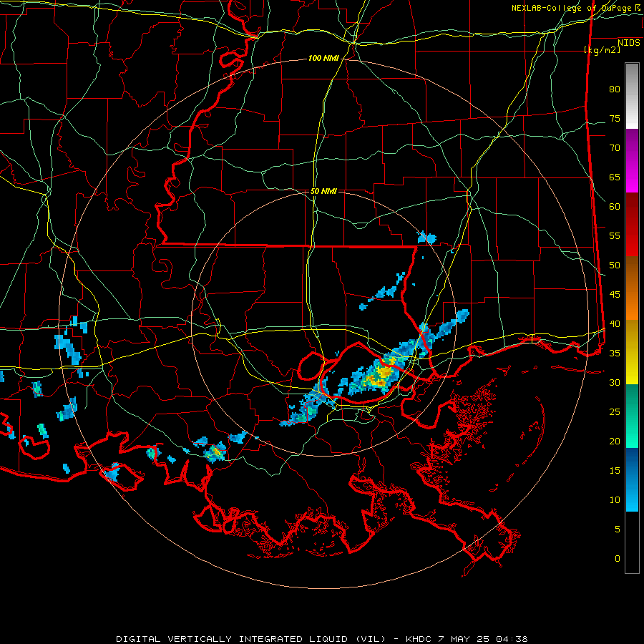Click the 70 value on the color scale
The height and width of the screenshot is (644, 644).
pos(615,148)
